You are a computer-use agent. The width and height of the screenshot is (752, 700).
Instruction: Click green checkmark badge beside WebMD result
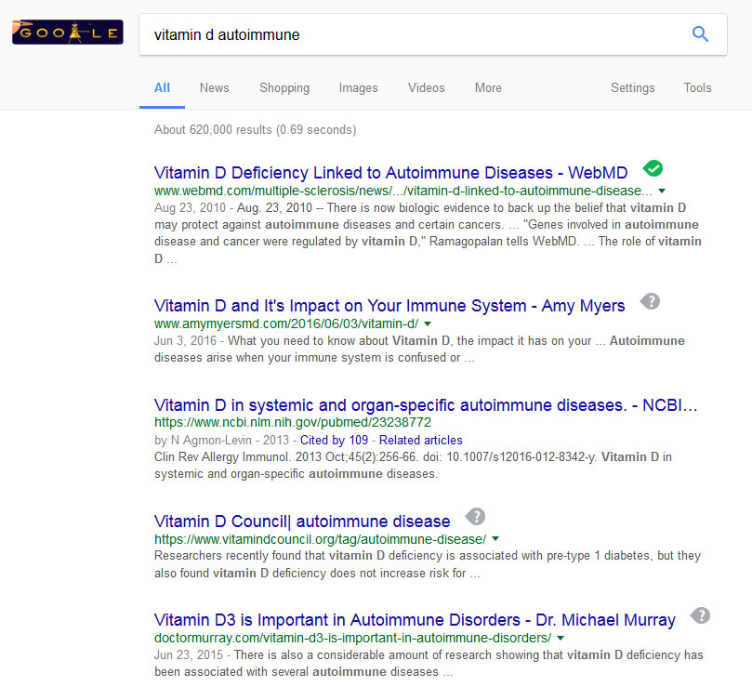point(653,168)
